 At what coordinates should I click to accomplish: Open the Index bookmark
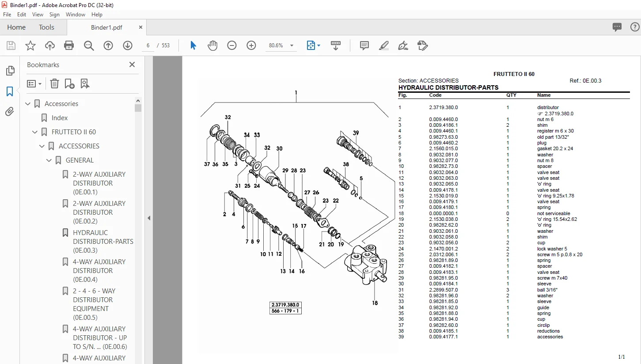[60, 118]
